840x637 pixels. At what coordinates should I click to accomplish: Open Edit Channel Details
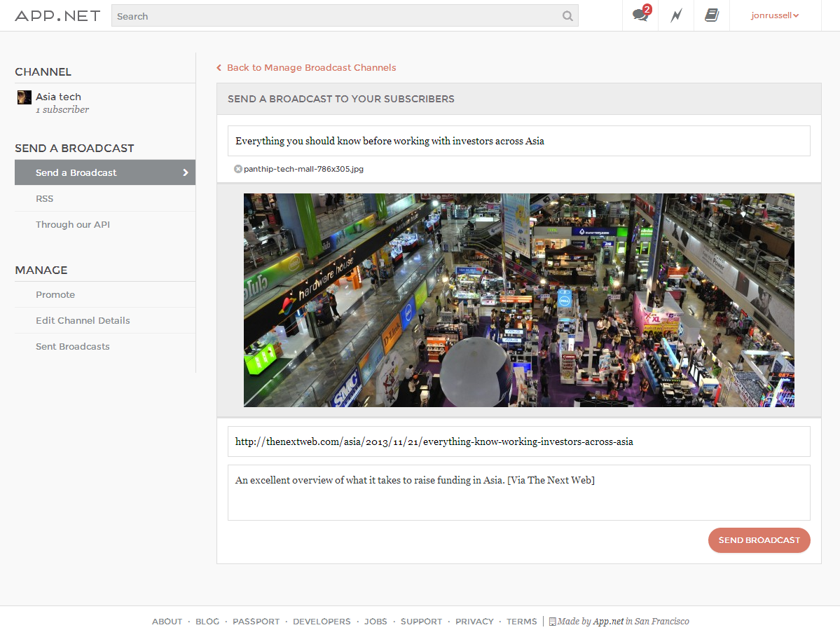(105, 320)
